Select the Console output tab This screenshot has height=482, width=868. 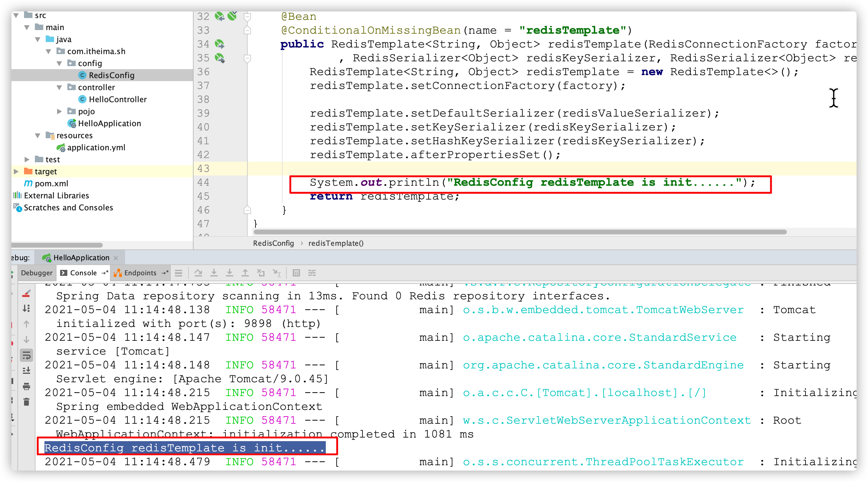coord(77,271)
